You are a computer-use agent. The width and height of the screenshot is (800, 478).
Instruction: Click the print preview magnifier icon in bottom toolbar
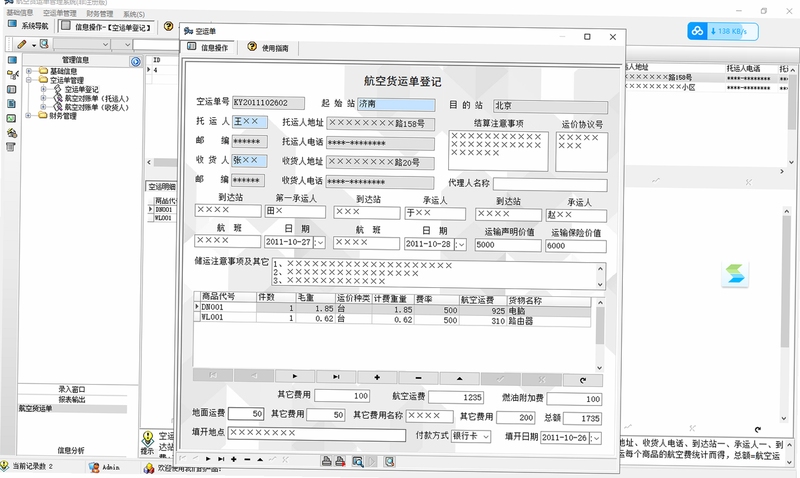(358, 462)
